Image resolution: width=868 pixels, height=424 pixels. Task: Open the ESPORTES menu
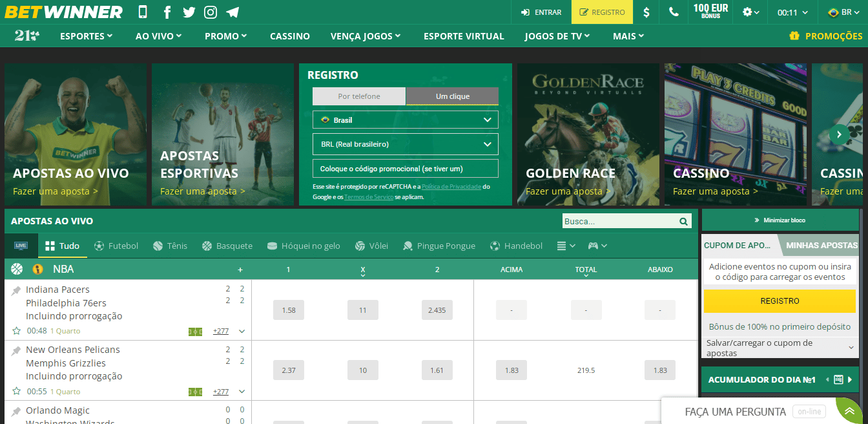pos(87,36)
